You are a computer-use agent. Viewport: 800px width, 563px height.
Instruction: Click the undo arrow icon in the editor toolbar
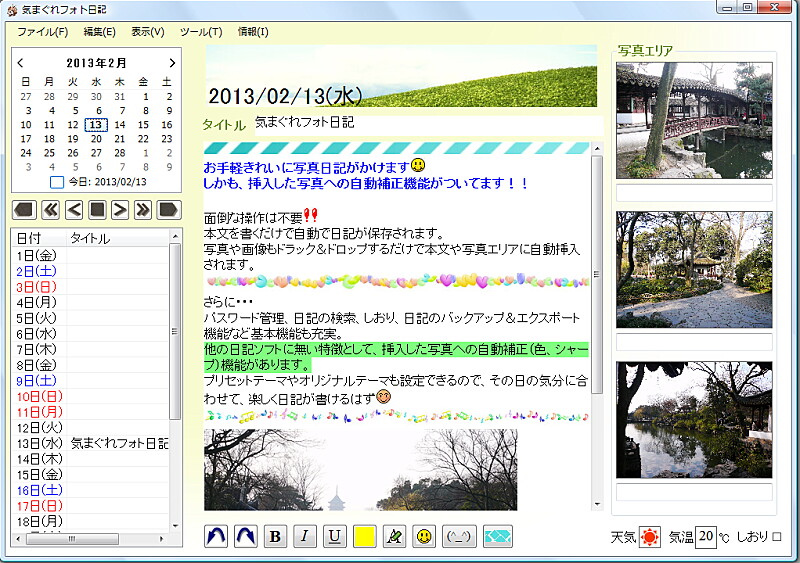[216, 536]
